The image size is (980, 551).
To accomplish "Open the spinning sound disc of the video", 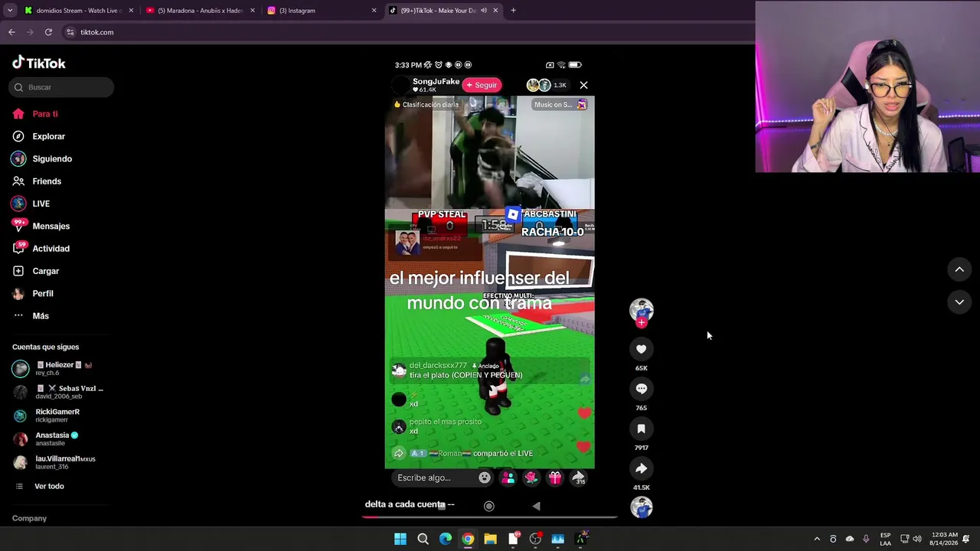I will [642, 507].
